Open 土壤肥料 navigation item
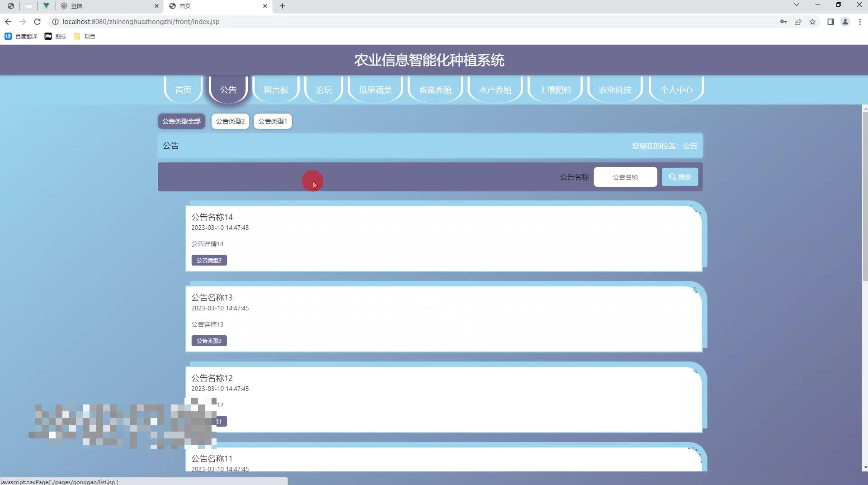 pos(555,90)
